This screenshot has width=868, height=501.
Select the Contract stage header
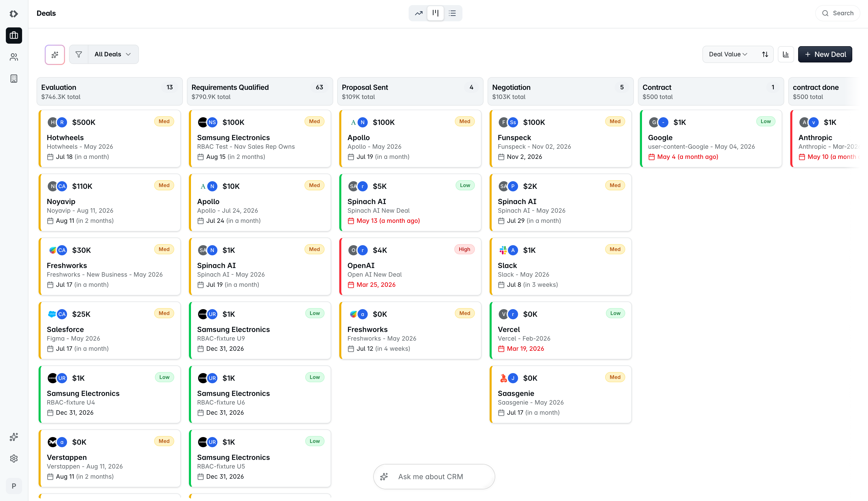click(x=711, y=92)
